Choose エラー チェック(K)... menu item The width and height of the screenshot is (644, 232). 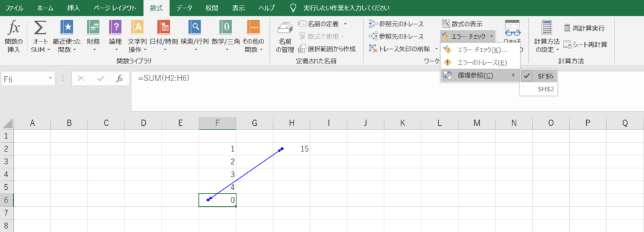480,50
